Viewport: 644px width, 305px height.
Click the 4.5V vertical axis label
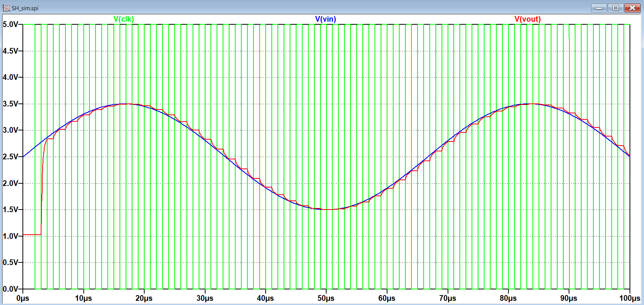tap(10, 51)
